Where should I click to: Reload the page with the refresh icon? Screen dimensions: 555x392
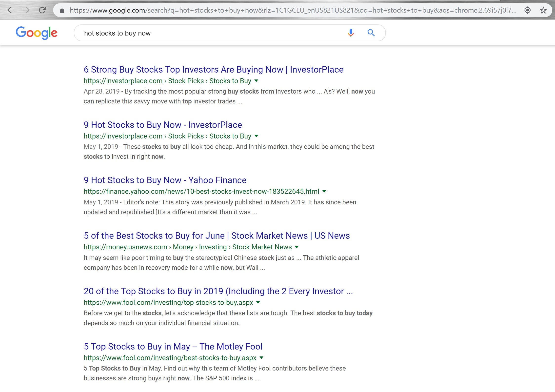click(x=42, y=10)
